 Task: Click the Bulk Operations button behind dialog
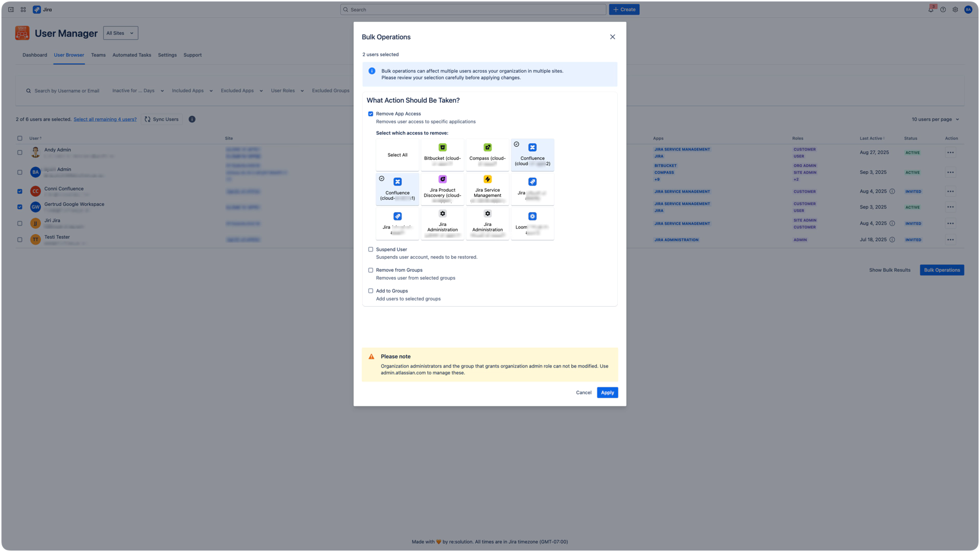[942, 270]
